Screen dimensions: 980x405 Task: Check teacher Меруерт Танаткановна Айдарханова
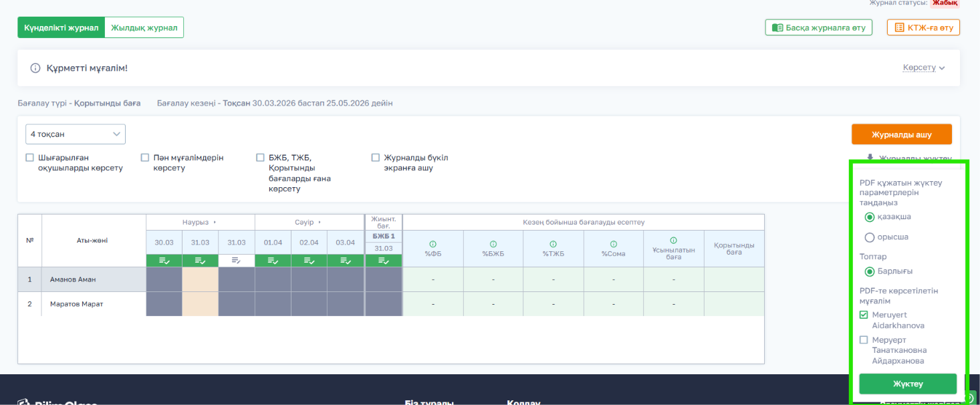click(x=864, y=340)
